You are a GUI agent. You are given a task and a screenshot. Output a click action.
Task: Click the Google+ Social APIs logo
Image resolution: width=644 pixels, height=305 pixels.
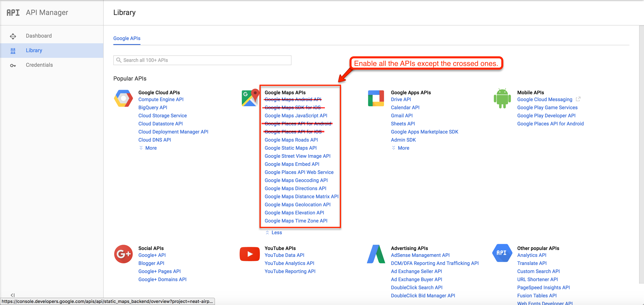pyautogui.click(x=123, y=254)
